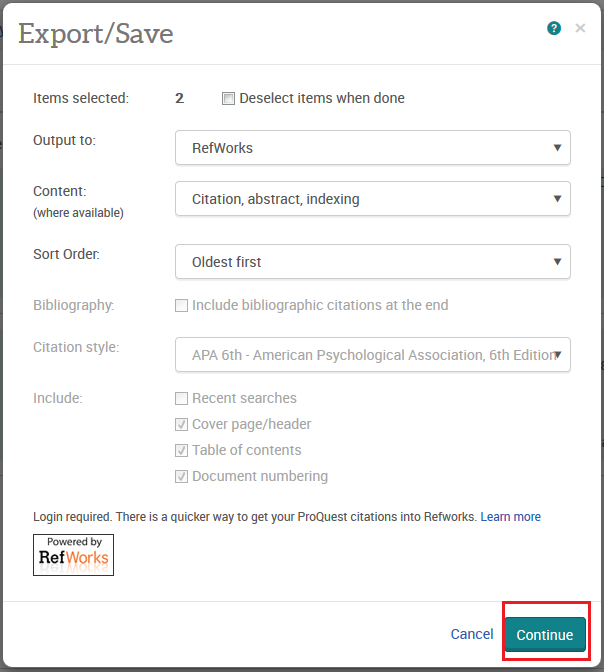Image resolution: width=607 pixels, height=672 pixels.
Task: Click the Items selected count 2
Action: [180, 99]
